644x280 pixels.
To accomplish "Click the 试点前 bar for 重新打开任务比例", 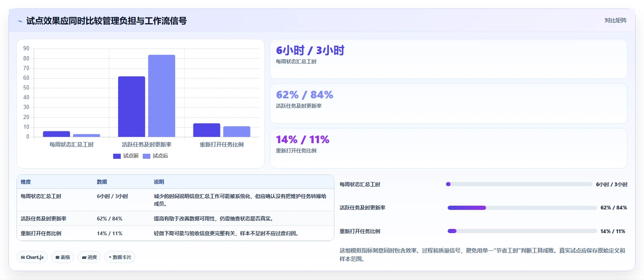I will [207, 130].
